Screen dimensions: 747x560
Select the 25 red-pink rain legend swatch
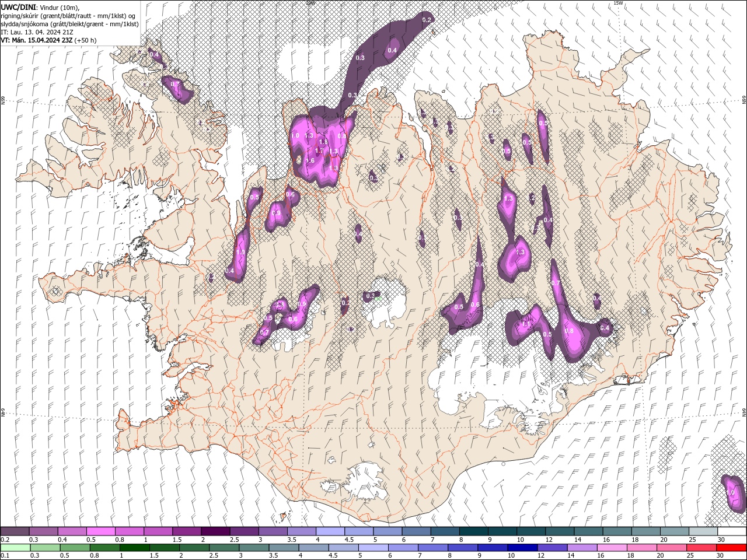click(x=701, y=548)
